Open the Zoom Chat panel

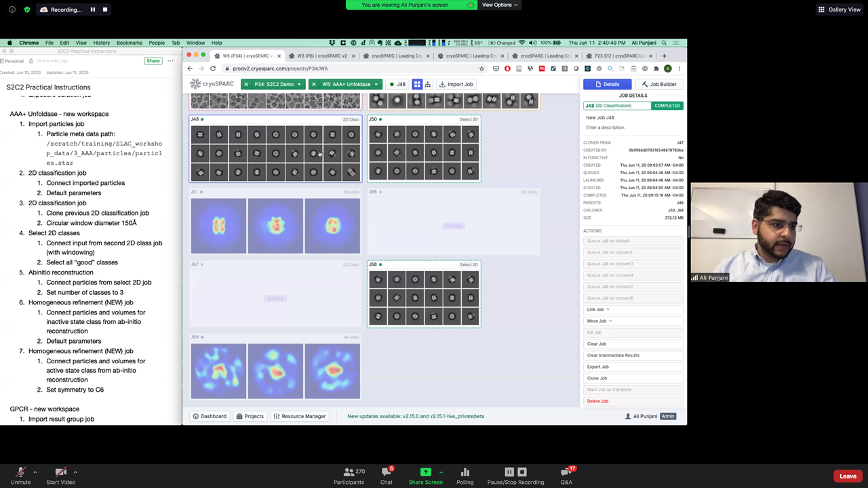click(x=386, y=475)
